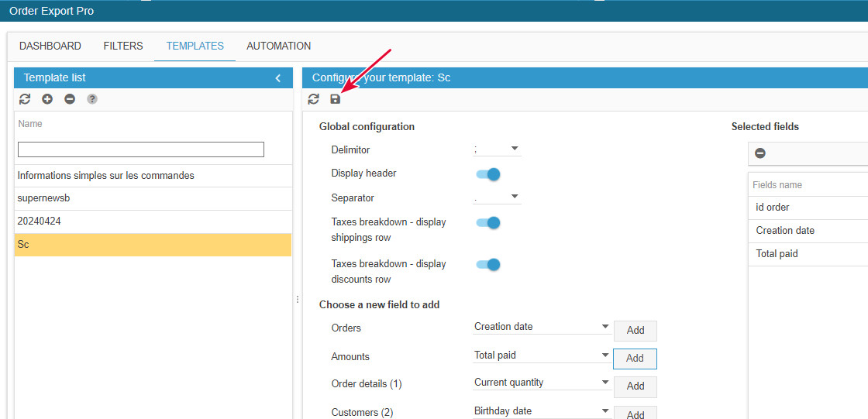Screen dimensions: 868x419
Task: Add the Current quantity order detail
Action: (x=635, y=386)
